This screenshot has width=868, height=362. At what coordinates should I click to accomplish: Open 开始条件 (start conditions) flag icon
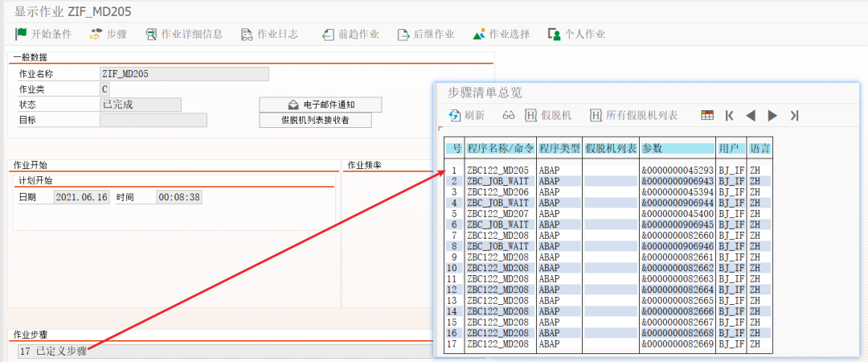[21, 35]
